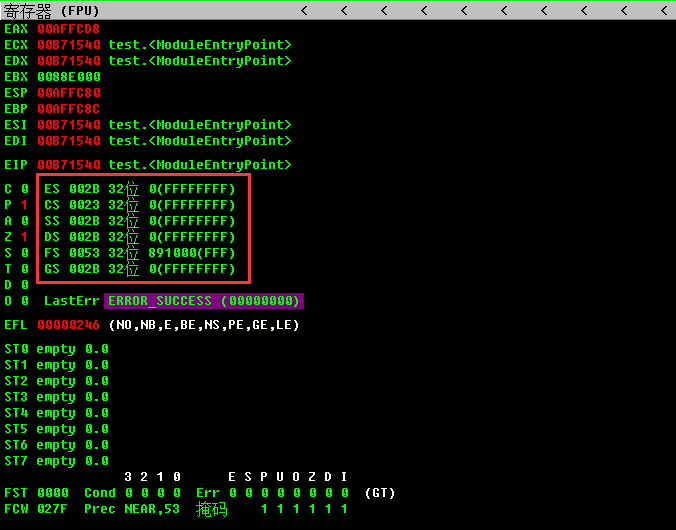This screenshot has height=530, width=676.
Task: Select the ST1 empty 0.0 row
Action: [x=56, y=365]
